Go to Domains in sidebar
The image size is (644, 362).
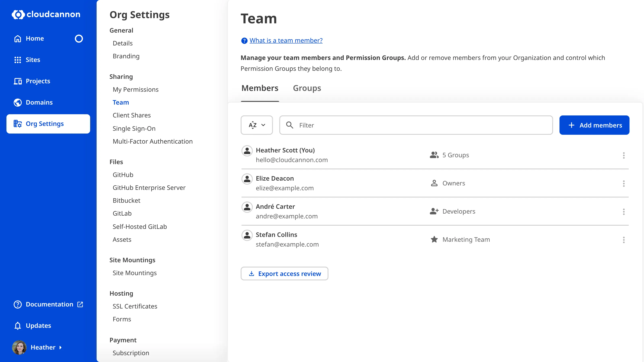[x=39, y=102]
